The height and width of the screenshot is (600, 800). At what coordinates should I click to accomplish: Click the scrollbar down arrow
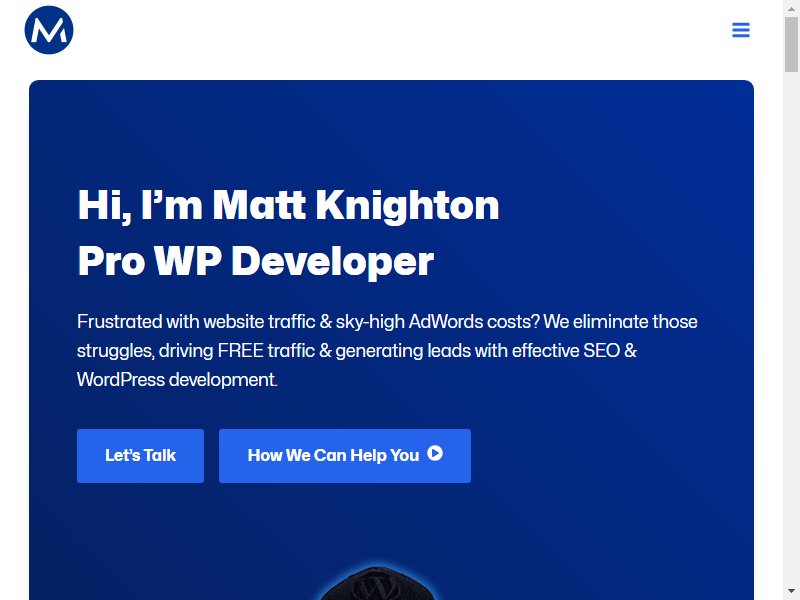tap(791, 592)
